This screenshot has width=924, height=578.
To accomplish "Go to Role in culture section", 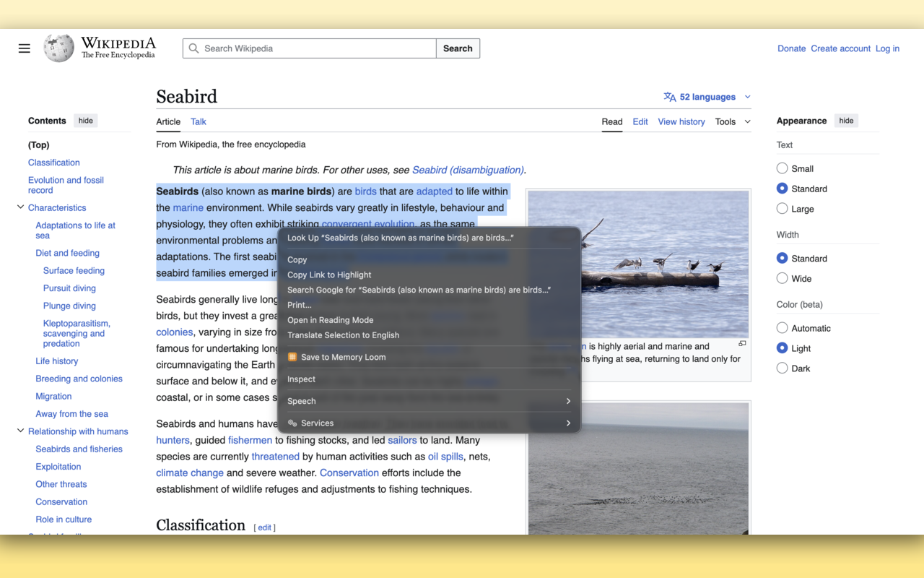I will click(x=64, y=519).
